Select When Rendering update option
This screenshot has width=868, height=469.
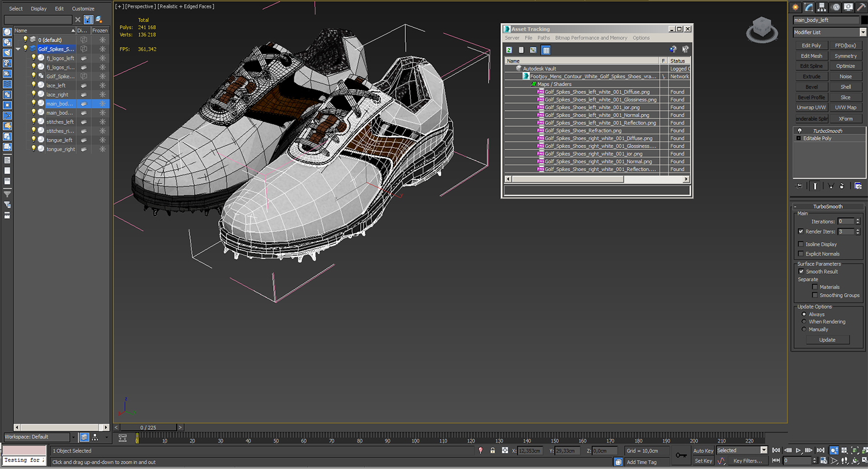pyautogui.click(x=804, y=322)
